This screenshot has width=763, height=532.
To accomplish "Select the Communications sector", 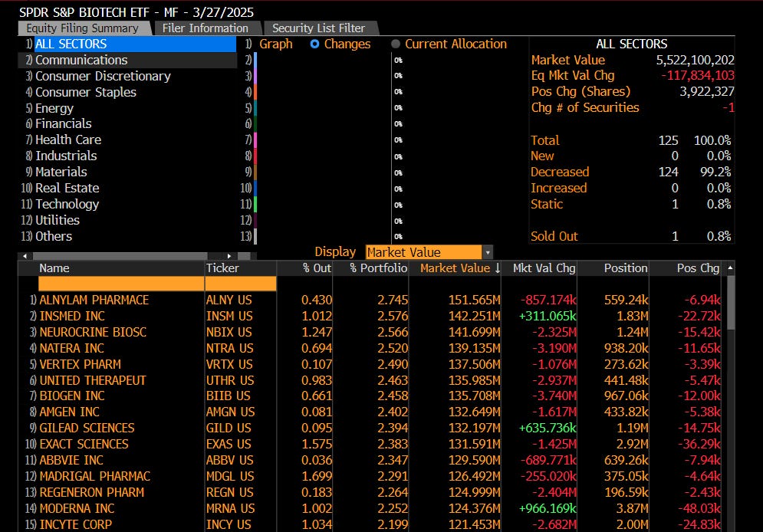I will 127,60.
